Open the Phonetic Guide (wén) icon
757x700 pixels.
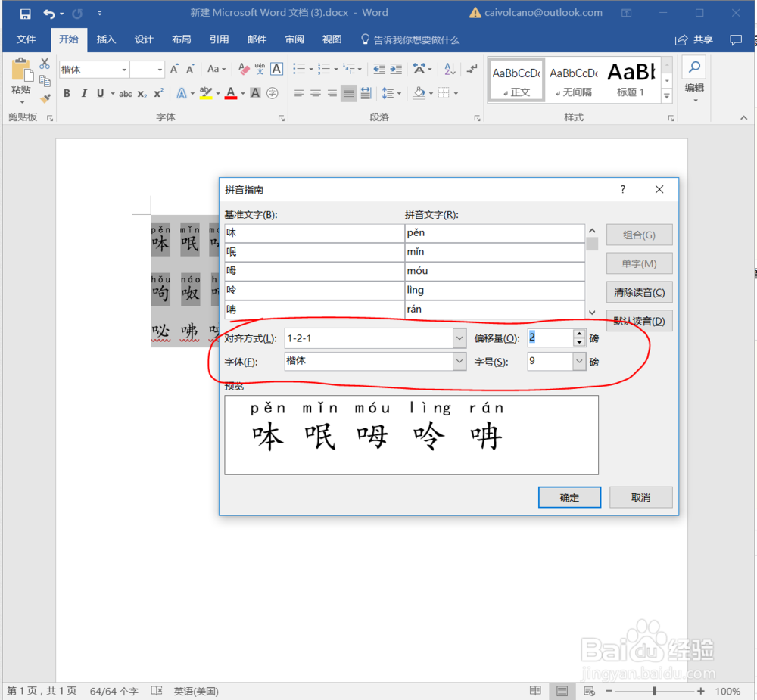click(260, 69)
